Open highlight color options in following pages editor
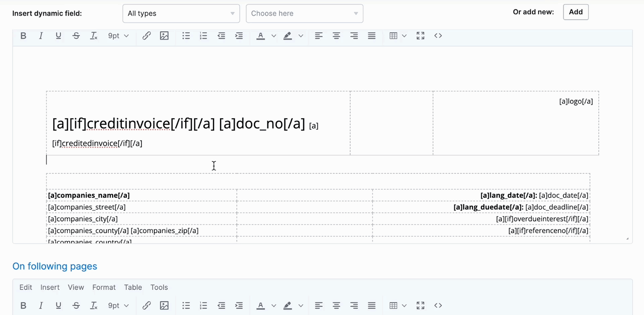This screenshot has width=644, height=315. (x=301, y=306)
